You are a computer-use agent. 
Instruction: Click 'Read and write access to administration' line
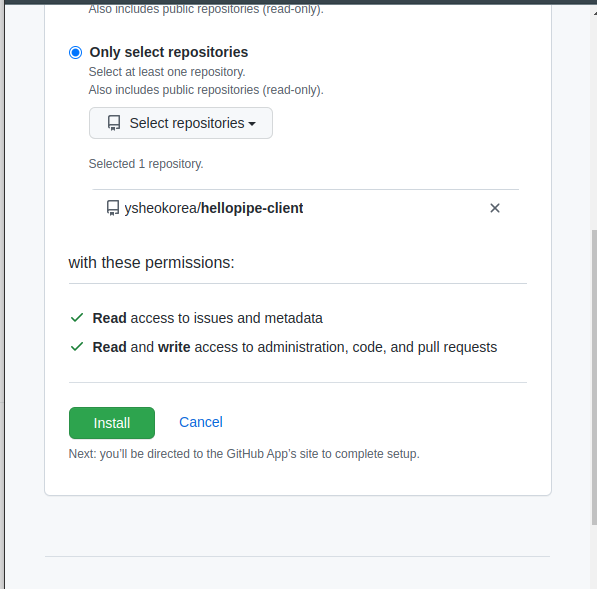click(x=295, y=347)
